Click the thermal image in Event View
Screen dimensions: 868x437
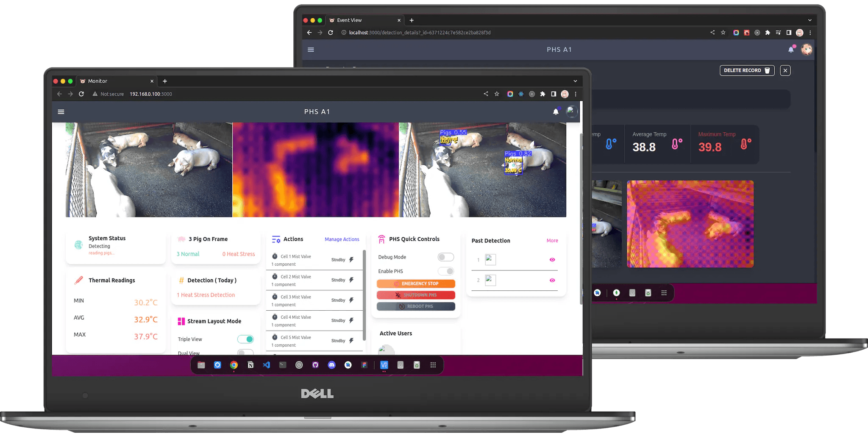tap(690, 224)
